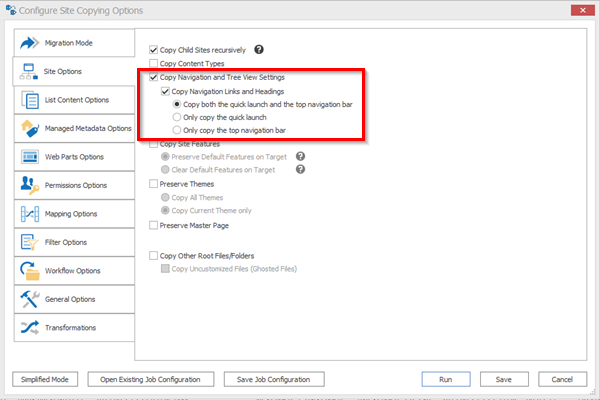This screenshot has height=400, width=600.
Task: Switch to Simplified Mode
Action: [x=46, y=379]
